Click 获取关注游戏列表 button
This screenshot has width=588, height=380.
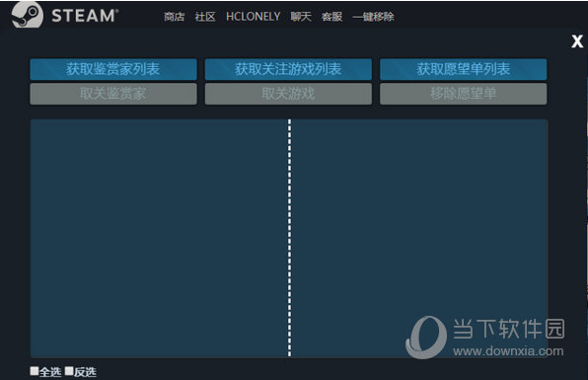(x=288, y=69)
